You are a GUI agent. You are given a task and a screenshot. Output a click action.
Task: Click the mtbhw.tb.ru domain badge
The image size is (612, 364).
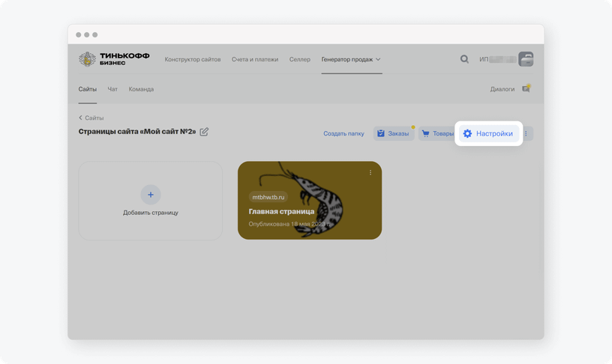[x=268, y=197]
